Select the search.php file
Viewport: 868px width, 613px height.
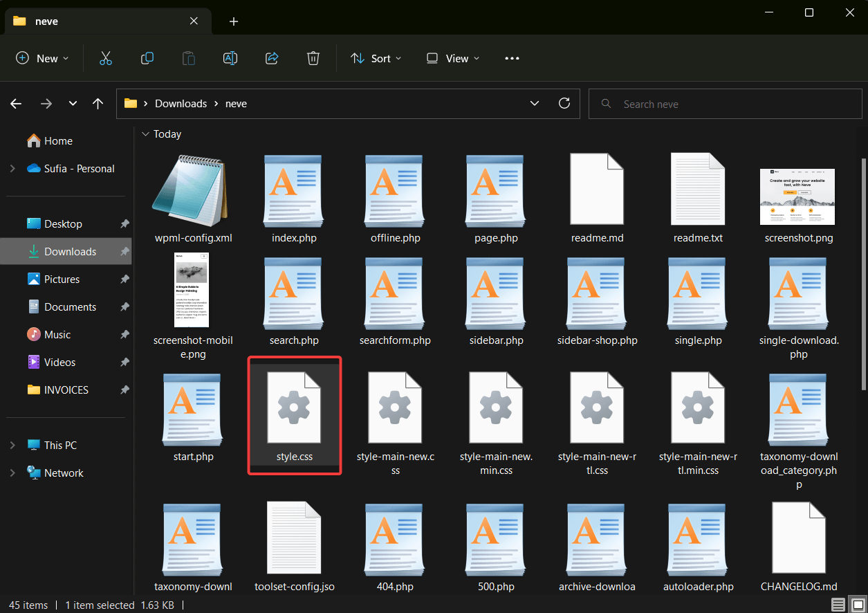click(x=294, y=302)
